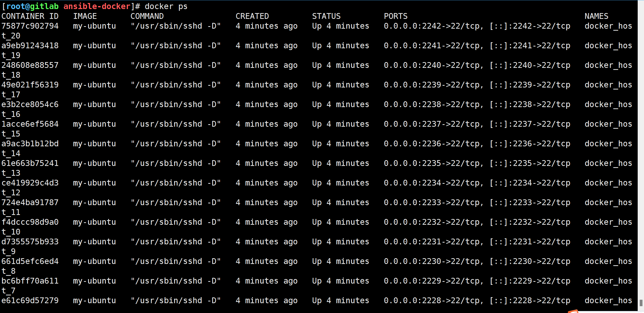The height and width of the screenshot is (313, 644).
Task: Click container ID e3b2ce8054c6
Action: coord(30,104)
